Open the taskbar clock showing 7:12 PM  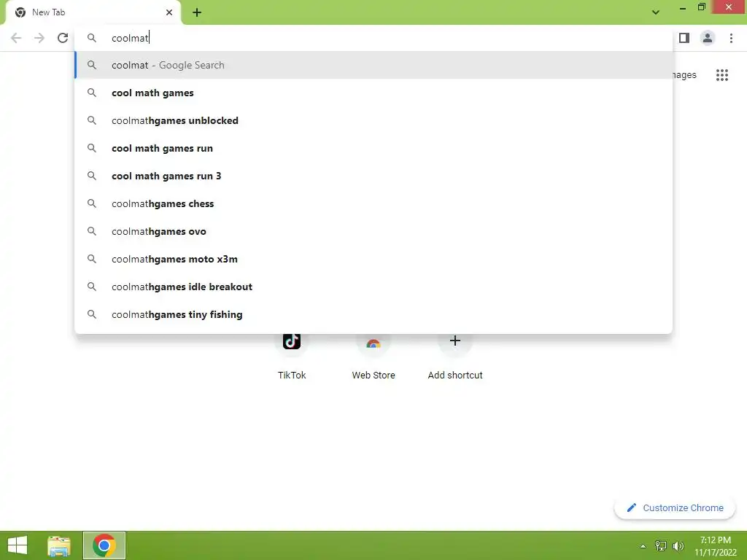coord(716,546)
